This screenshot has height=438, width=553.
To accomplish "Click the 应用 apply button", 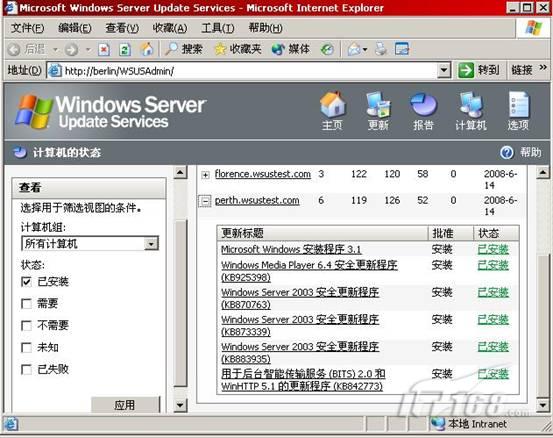I will pos(125,405).
